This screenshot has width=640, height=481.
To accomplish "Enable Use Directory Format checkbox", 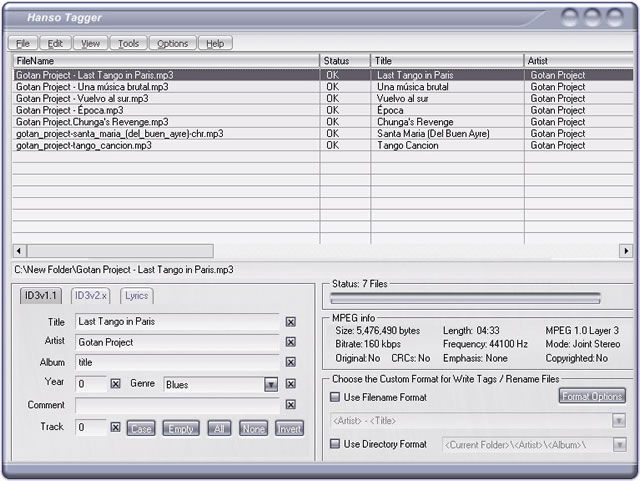I will point(335,443).
